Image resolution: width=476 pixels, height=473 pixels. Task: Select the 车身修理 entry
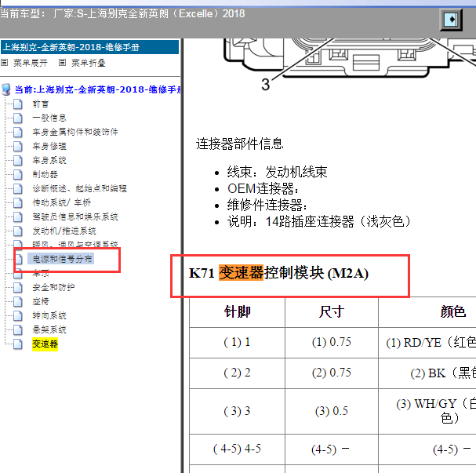49,146
